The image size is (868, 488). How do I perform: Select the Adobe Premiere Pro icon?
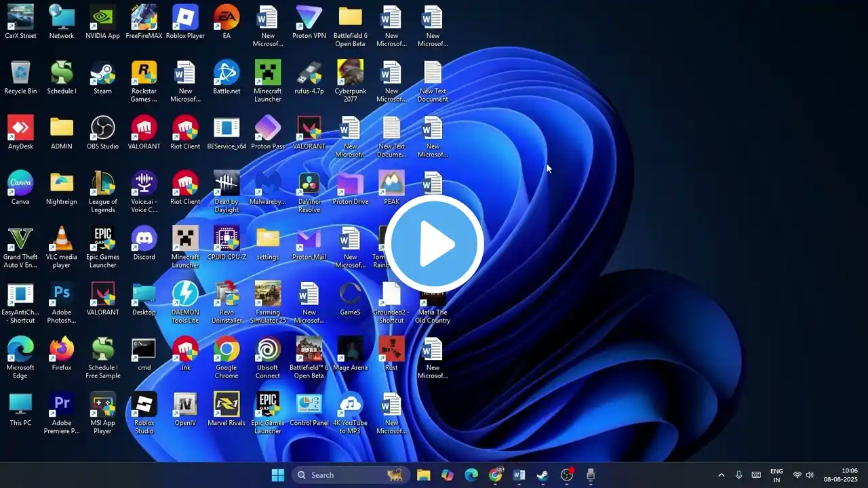(62, 413)
